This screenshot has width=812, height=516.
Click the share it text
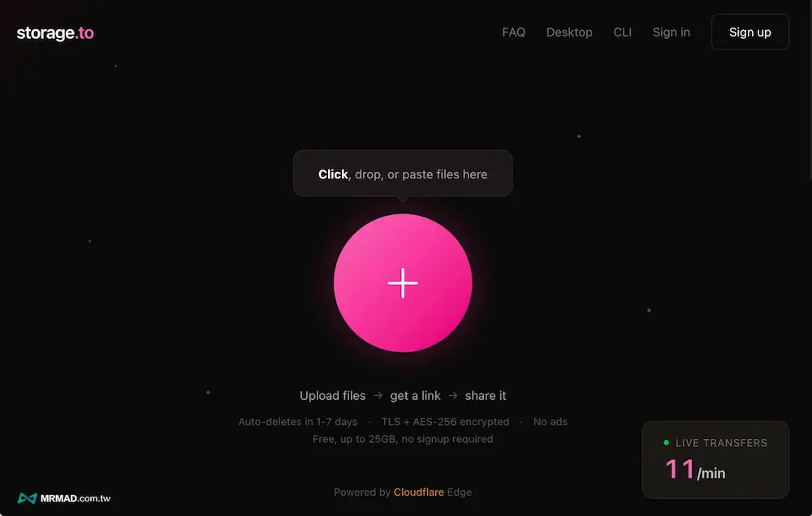tap(486, 395)
